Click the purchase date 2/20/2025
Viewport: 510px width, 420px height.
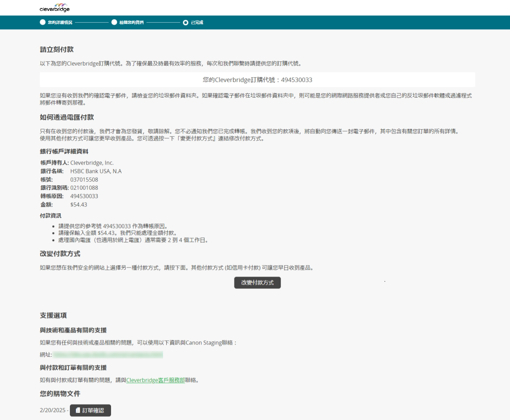click(x=53, y=410)
